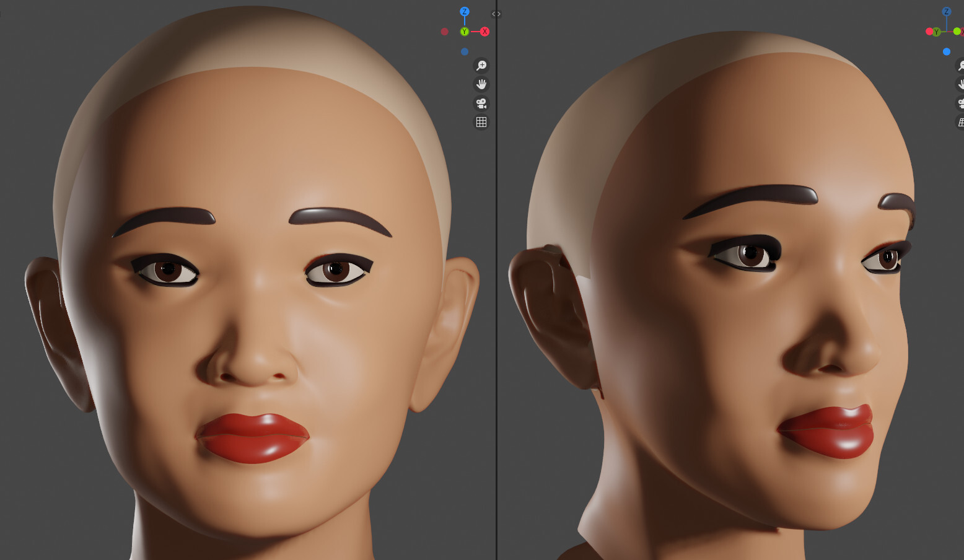Click the right viewport navigation gizmo Z axis
964x560 pixels.
click(946, 11)
